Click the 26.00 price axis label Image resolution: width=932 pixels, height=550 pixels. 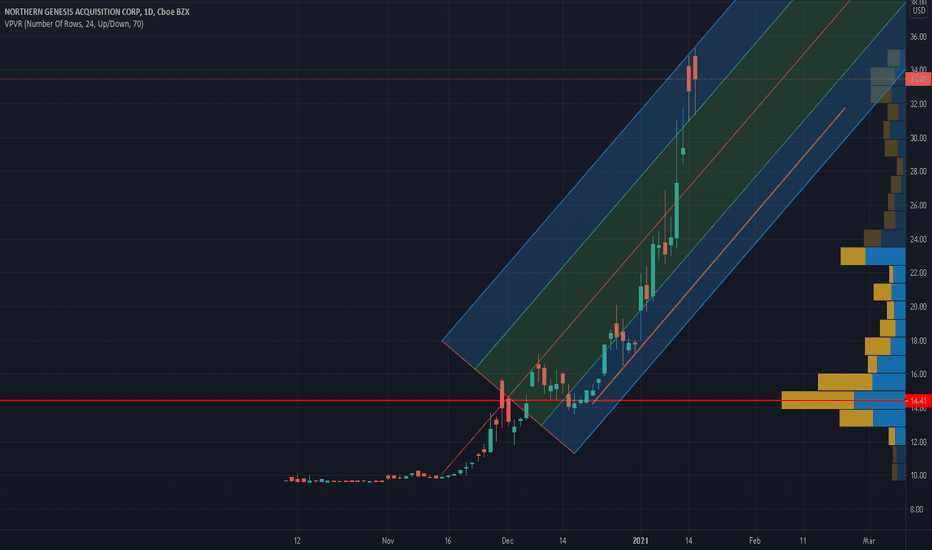coord(918,205)
